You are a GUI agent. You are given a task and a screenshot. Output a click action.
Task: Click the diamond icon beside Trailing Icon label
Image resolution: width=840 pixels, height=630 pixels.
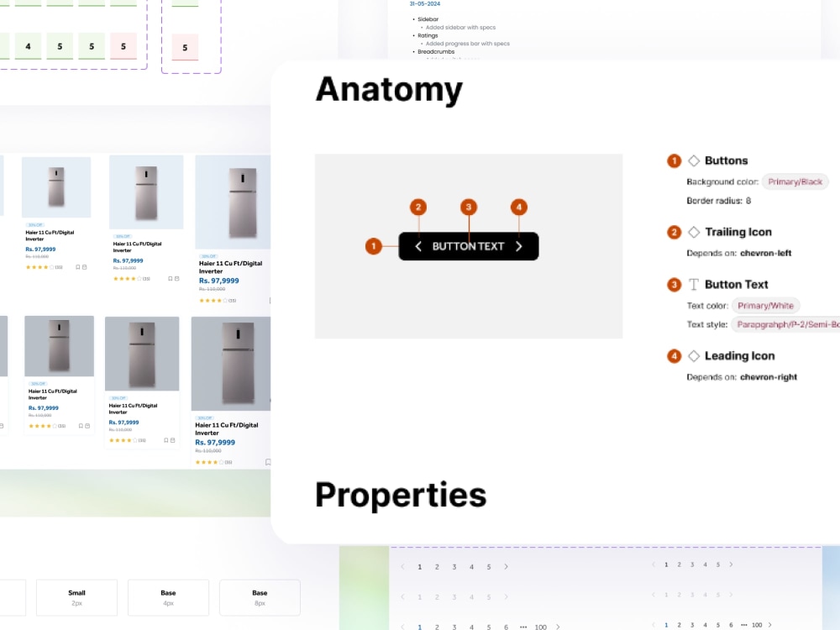pyautogui.click(x=694, y=232)
